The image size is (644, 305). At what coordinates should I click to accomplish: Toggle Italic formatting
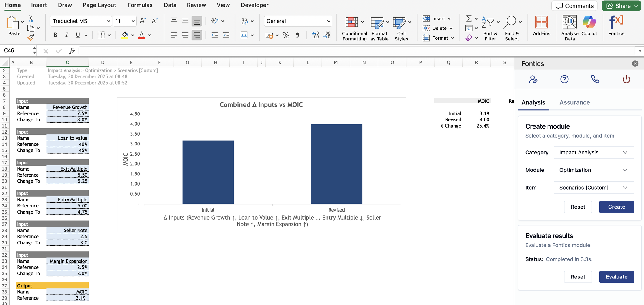coord(67,35)
